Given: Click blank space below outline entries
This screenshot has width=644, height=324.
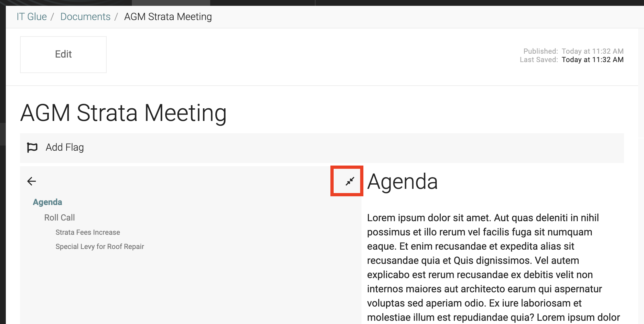Looking at the screenshot, I should coord(191,288).
